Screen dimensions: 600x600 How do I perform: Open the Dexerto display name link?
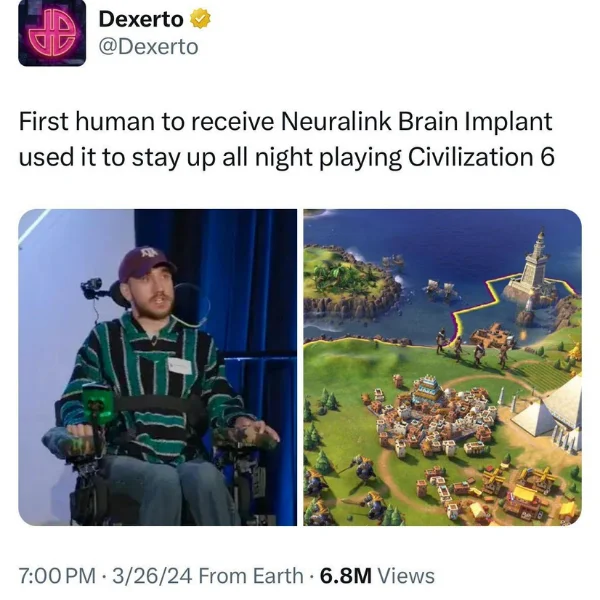(x=141, y=19)
